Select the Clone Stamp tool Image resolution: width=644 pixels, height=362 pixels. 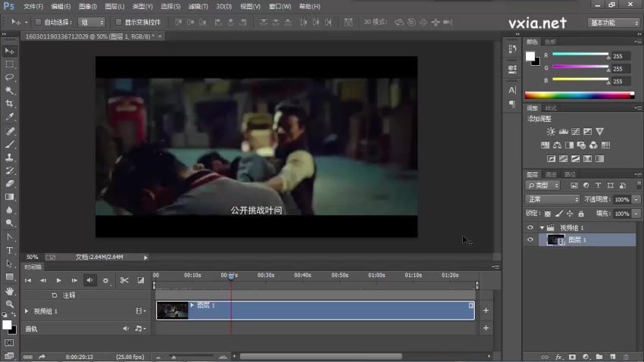9,158
